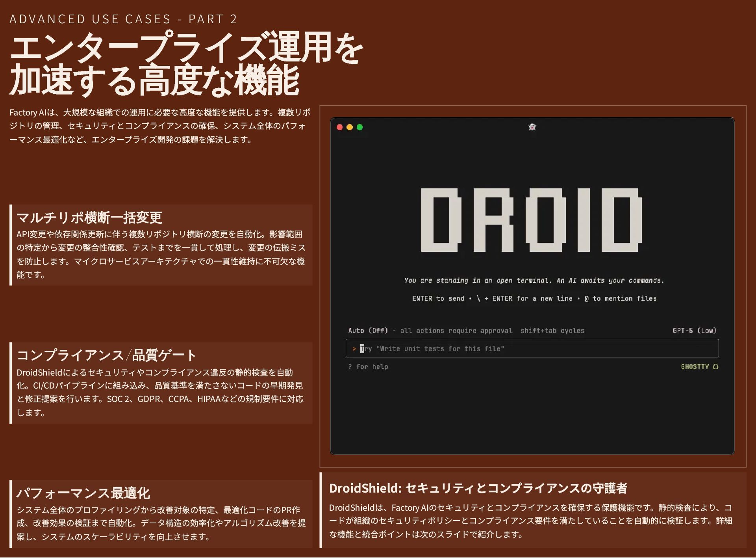Click the "@ to mention files" hint
Viewport: 756px width, 558px height.
tap(620, 299)
